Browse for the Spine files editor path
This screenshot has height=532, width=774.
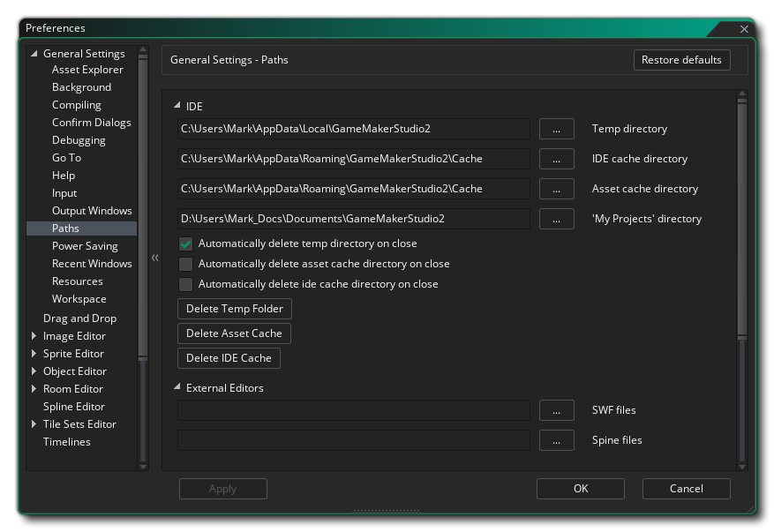pos(556,440)
